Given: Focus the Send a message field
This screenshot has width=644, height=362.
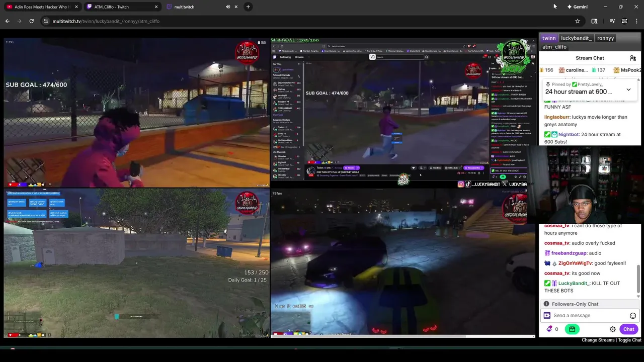Looking at the screenshot, I should (x=589, y=316).
